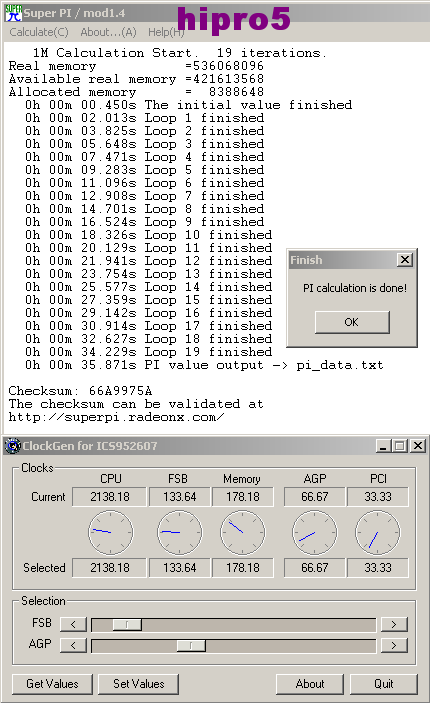The width and height of the screenshot is (430, 703).
Task: Click the FSB clock gauge dial
Action: pos(180,532)
